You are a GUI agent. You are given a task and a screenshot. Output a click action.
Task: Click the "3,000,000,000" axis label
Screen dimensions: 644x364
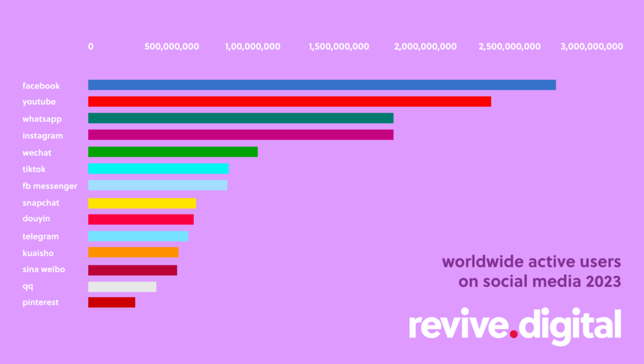(592, 47)
